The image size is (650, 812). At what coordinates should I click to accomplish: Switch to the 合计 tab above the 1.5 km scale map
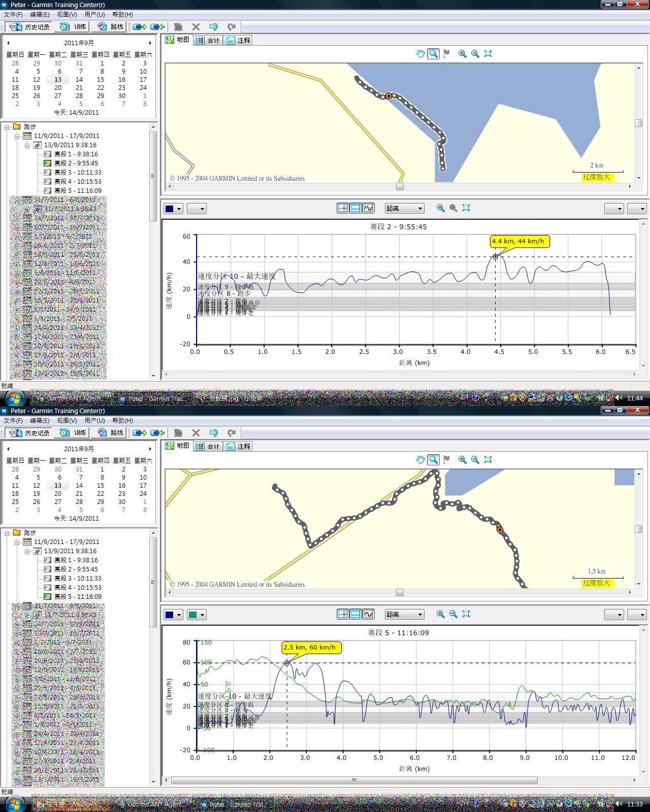pyautogui.click(x=208, y=446)
